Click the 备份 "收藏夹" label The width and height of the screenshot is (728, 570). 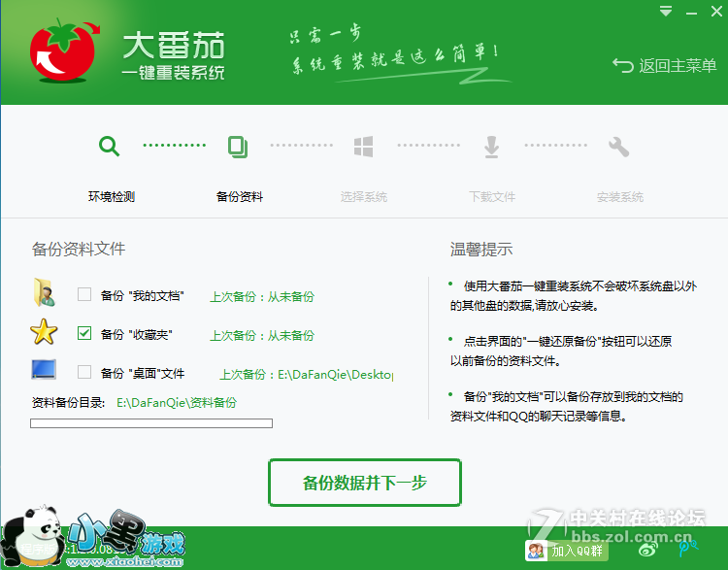click(137, 334)
